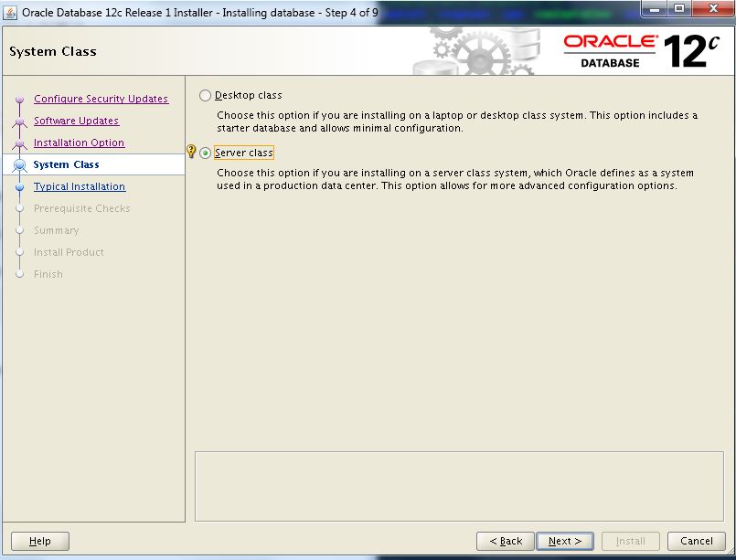
Task: Jump to the Typical Installation step
Action: pyautogui.click(x=80, y=186)
